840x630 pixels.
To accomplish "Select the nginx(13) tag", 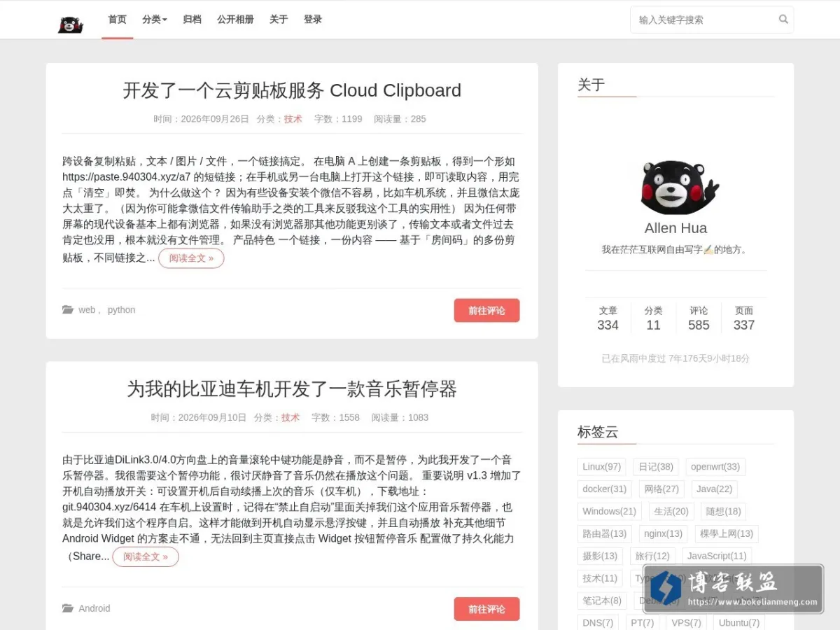I will (663, 534).
